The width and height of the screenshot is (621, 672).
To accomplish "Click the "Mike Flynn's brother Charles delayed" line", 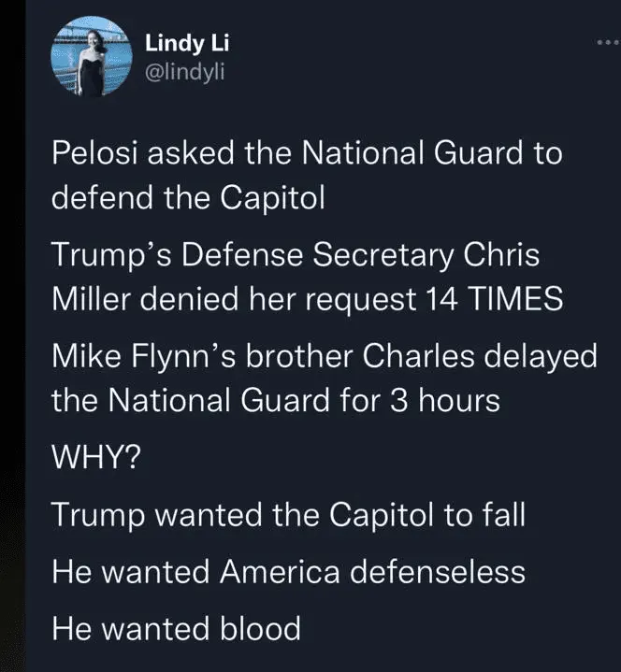I will (x=323, y=358).
